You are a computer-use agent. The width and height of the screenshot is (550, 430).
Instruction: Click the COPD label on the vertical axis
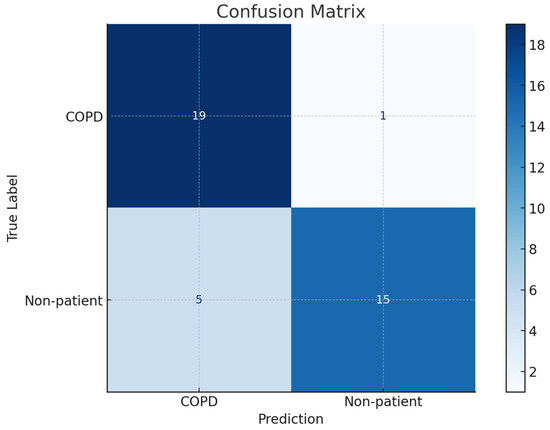tap(84, 117)
